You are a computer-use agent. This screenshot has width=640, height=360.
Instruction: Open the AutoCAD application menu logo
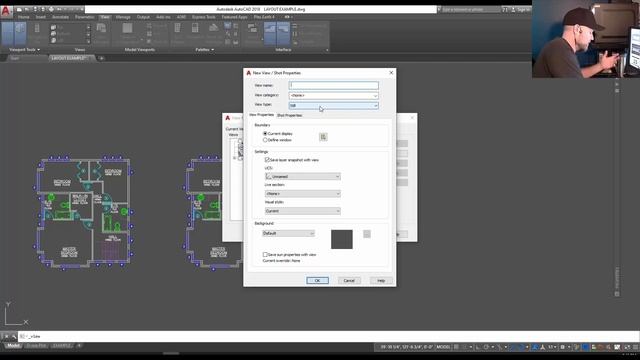tap(6, 11)
